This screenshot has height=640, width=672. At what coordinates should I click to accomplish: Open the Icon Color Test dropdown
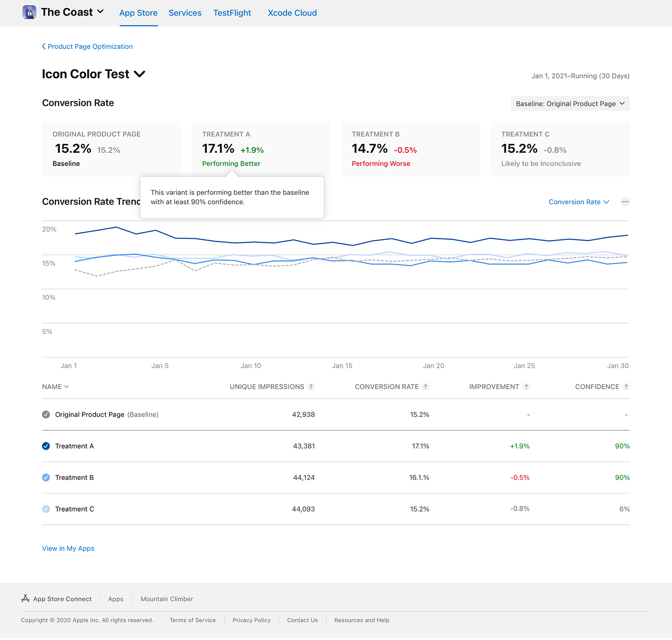[x=140, y=75]
